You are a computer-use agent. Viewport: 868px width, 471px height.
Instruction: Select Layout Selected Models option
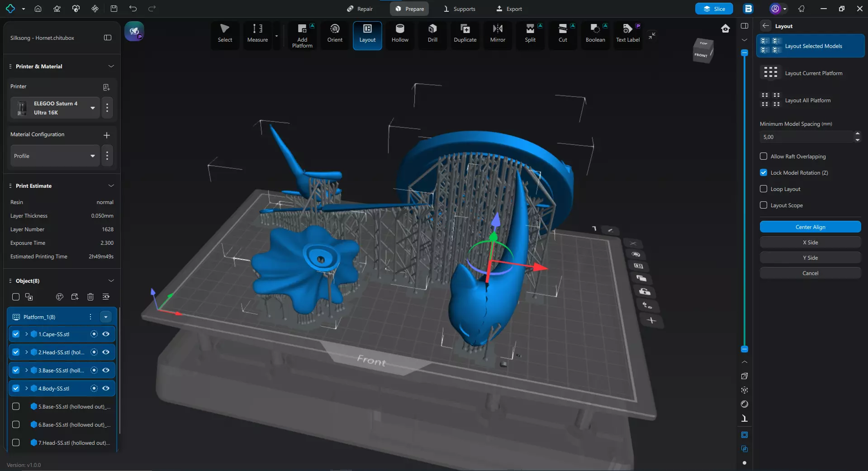pyautogui.click(x=810, y=46)
